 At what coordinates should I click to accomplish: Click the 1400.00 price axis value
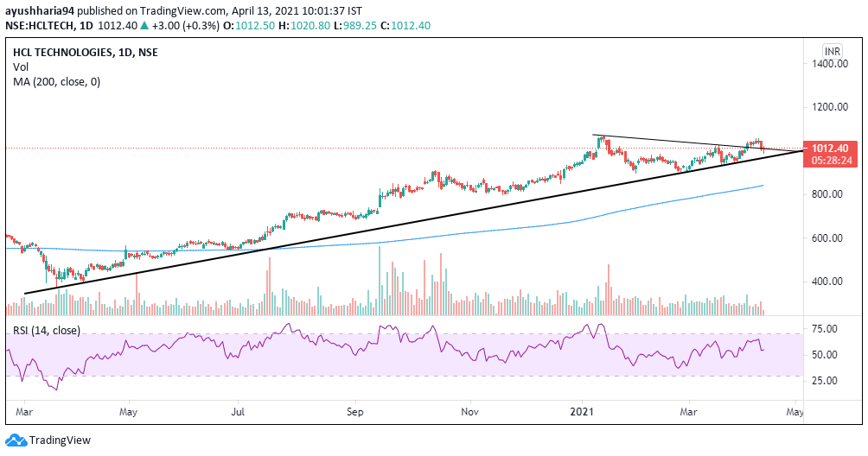[830, 64]
